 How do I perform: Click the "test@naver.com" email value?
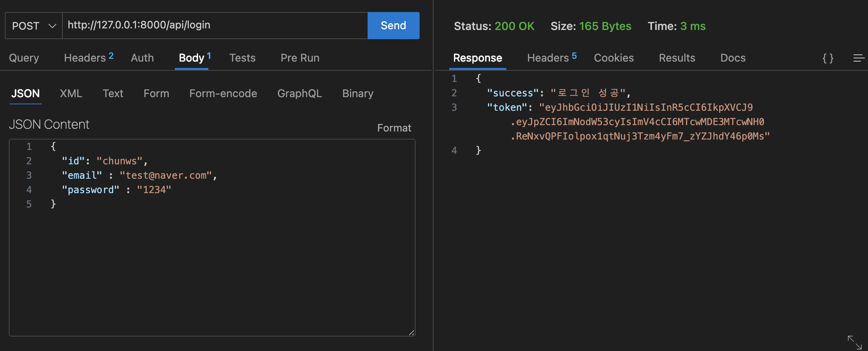click(x=166, y=175)
